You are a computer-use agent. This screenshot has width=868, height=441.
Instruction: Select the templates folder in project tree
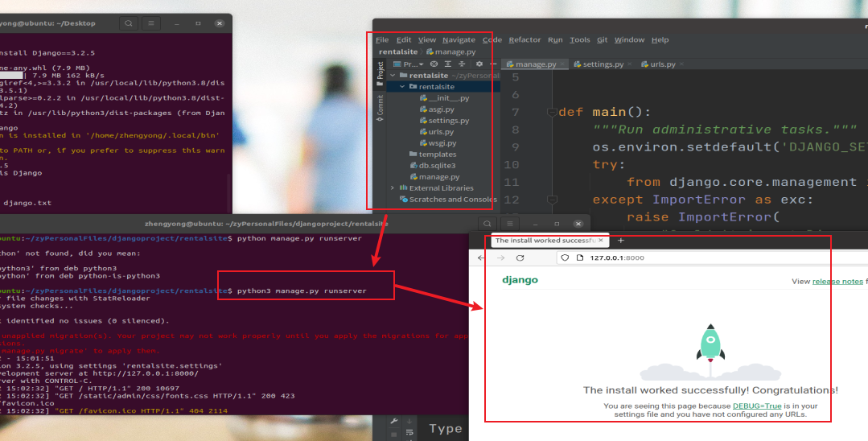point(433,154)
